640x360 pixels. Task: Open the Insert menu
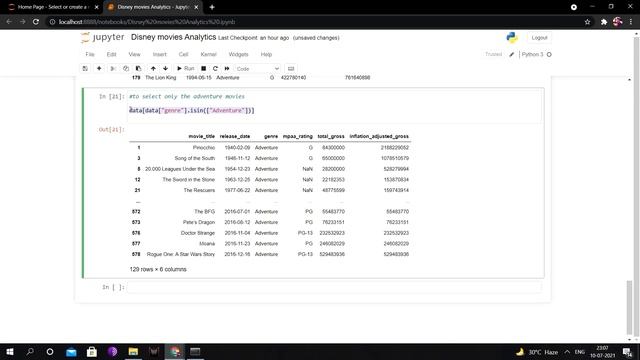[x=160, y=54]
